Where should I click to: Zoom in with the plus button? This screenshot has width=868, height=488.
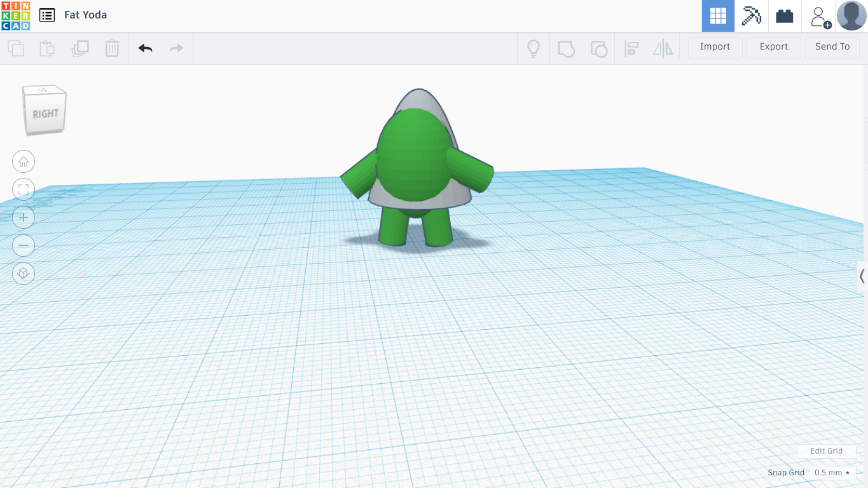[x=24, y=217]
